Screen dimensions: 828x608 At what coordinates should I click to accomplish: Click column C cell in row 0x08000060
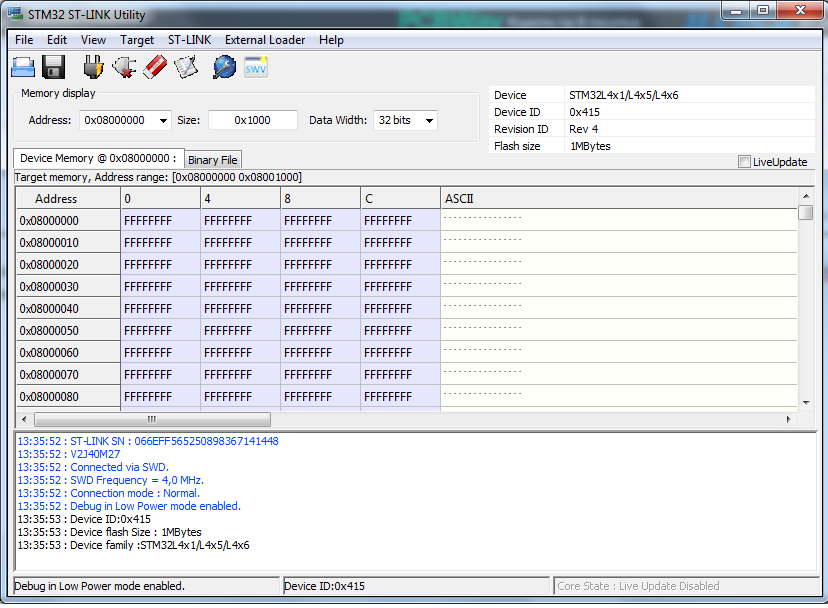coord(400,352)
